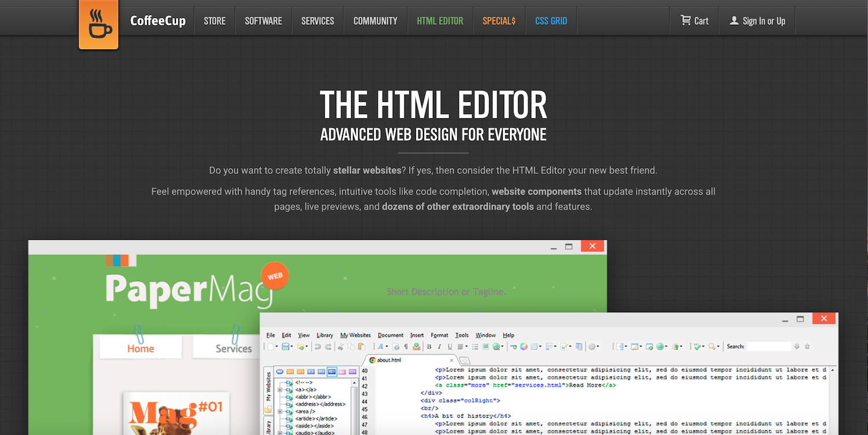Screen dimensions: 868x435
Task: Open dropdown arrow beside settings gear
Action: click(598, 346)
